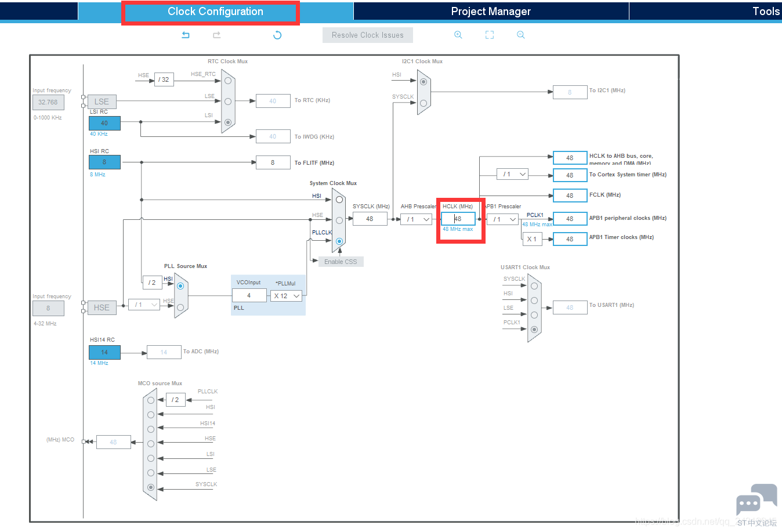Click the fit-to-screen zoom icon
Image resolution: width=782 pixels, height=532 pixels.
click(490, 35)
